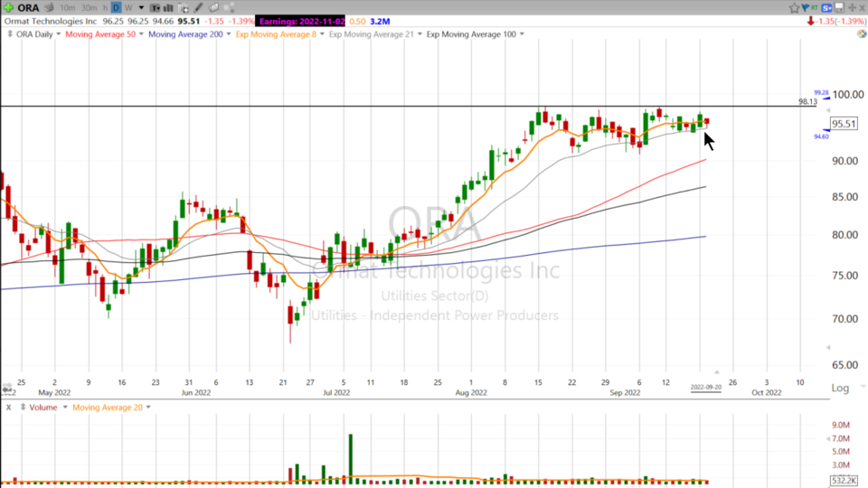Click the red down-arrow change indicator
Image resolution: width=868 pixels, height=488 pixels.
810,21
